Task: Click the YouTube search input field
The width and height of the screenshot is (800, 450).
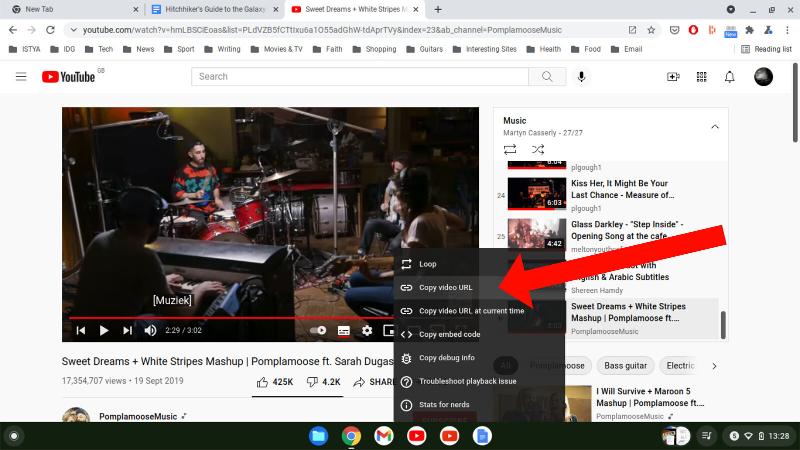Action: (x=360, y=77)
